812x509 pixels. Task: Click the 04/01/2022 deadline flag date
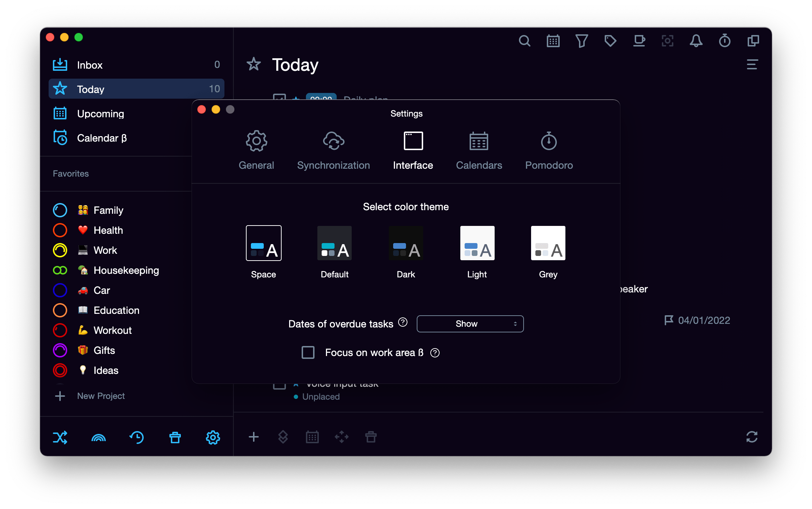[x=697, y=320]
